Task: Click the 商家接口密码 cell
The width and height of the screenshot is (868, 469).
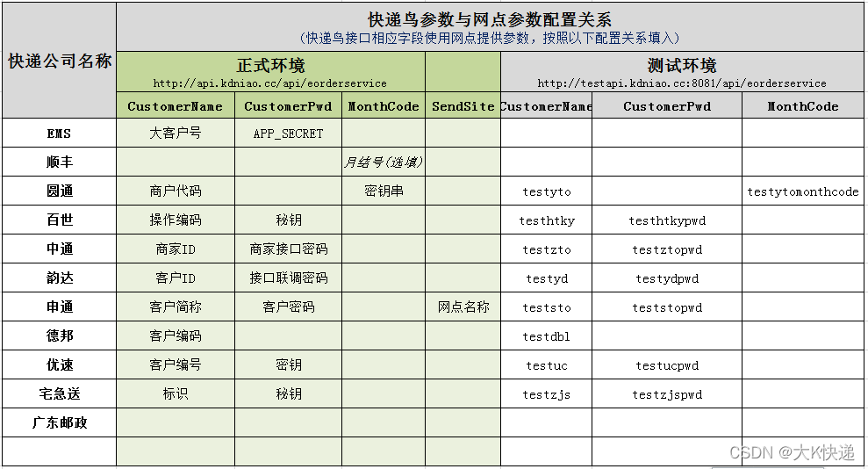Action: [x=289, y=249]
